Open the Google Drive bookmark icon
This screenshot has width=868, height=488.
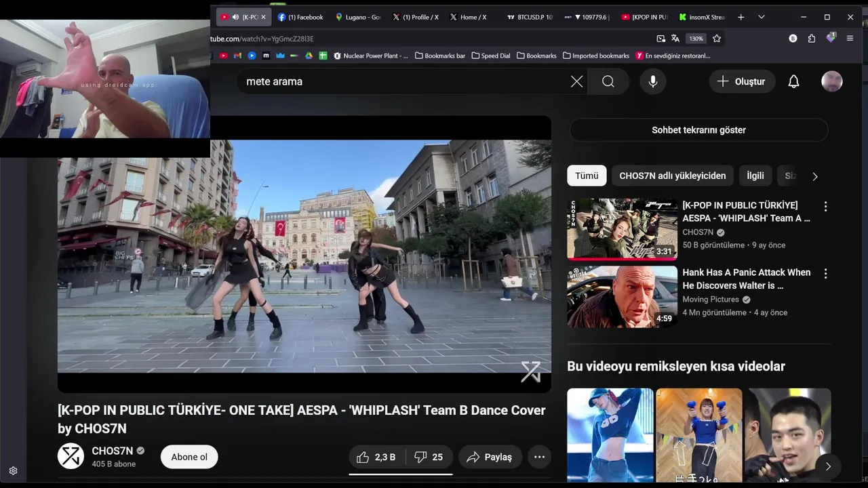coord(309,56)
